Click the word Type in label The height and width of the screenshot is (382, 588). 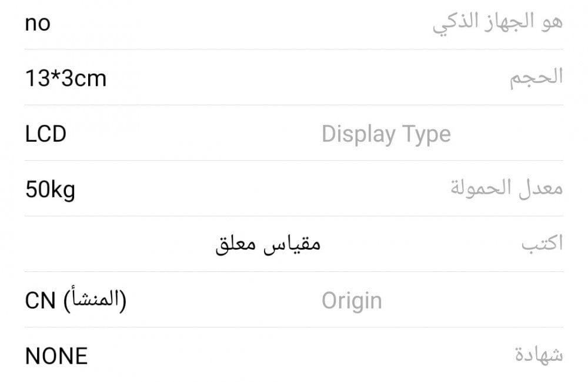427,134
